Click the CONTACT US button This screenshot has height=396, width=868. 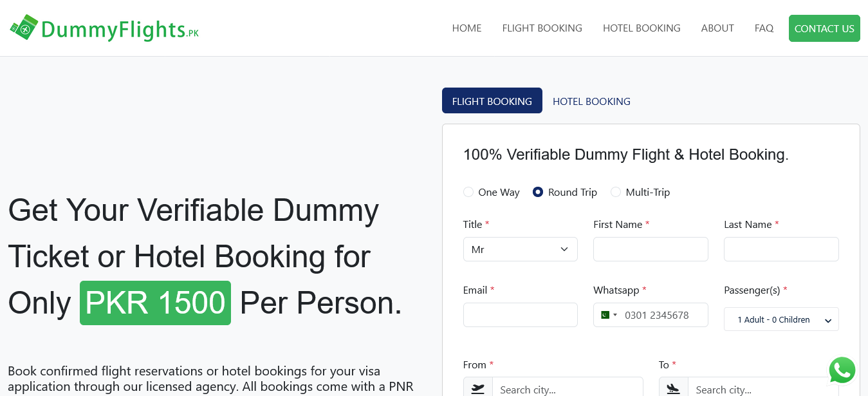pyautogui.click(x=824, y=28)
